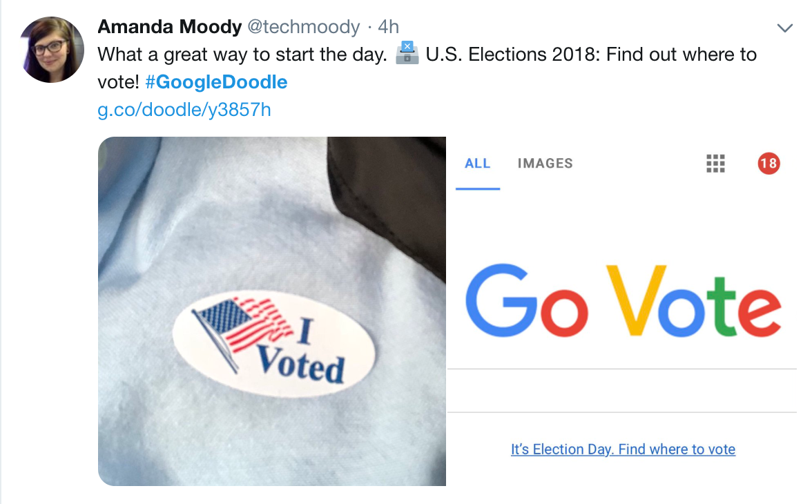Click "It's Election Day. Find where to vote"

[623, 449]
